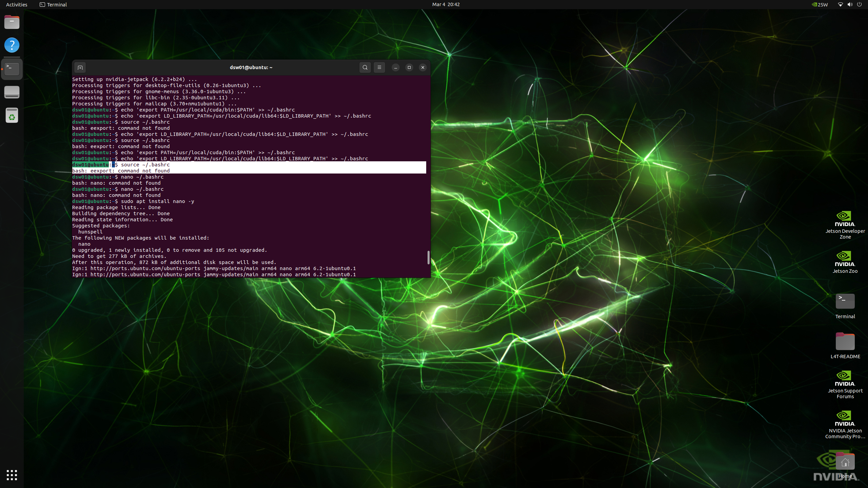Open the Terminal app menu in top bar
The height and width of the screenshot is (488, 868).
click(x=53, y=4)
